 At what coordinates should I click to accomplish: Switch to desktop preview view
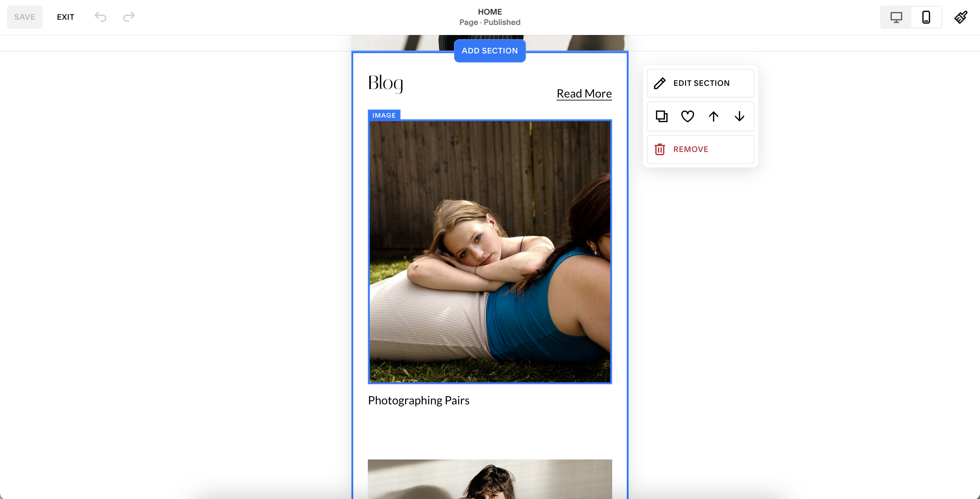(x=896, y=17)
